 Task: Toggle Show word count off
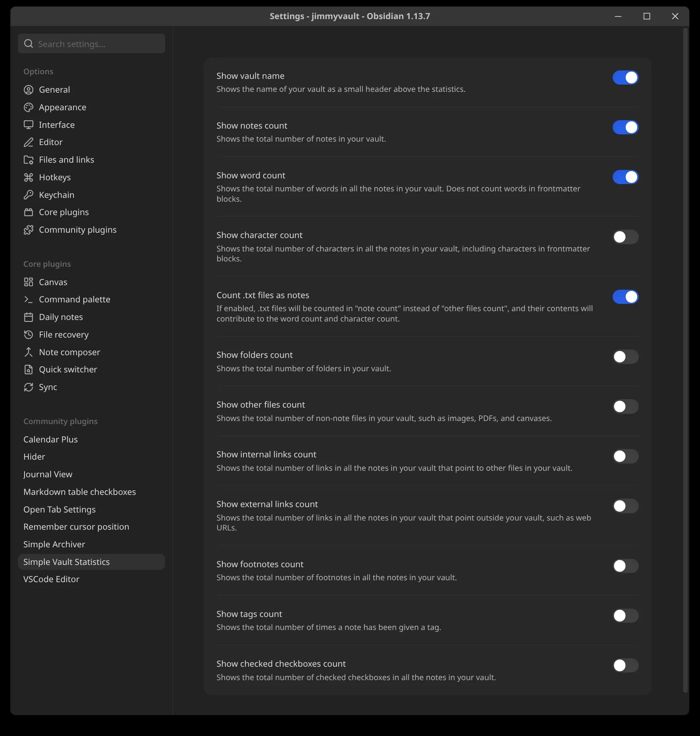tap(625, 177)
